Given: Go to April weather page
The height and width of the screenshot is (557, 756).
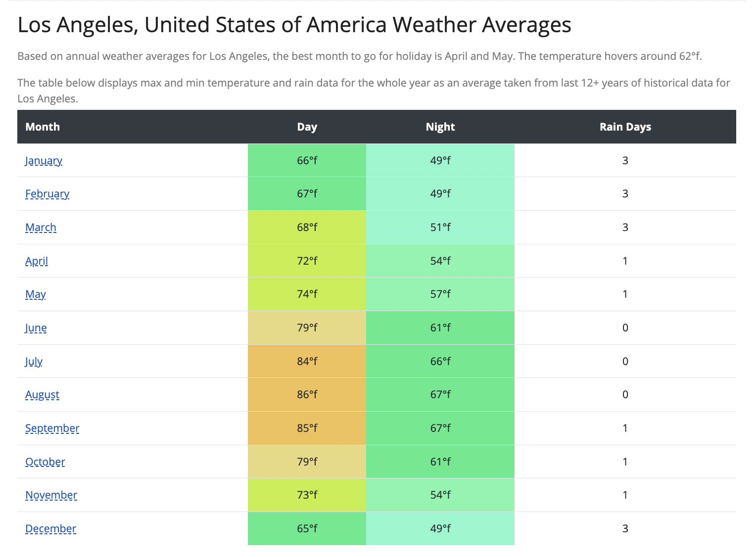Looking at the screenshot, I should pyautogui.click(x=37, y=261).
